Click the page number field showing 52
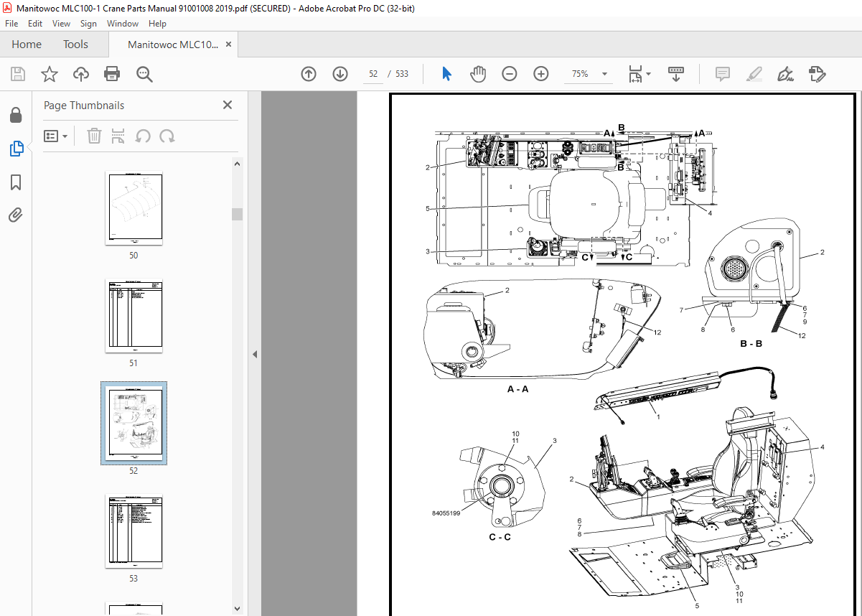This screenshot has height=616, width=862. point(373,74)
